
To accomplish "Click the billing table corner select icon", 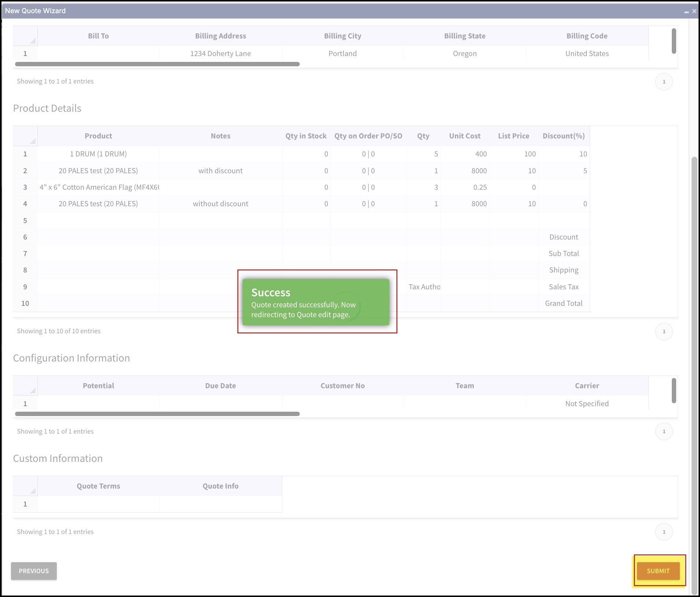I will tap(33, 41).
